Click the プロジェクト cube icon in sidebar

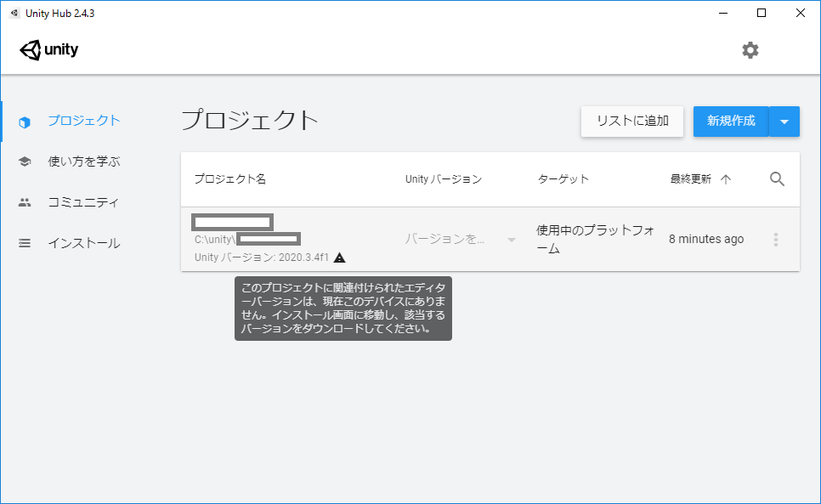click(24, 122)
